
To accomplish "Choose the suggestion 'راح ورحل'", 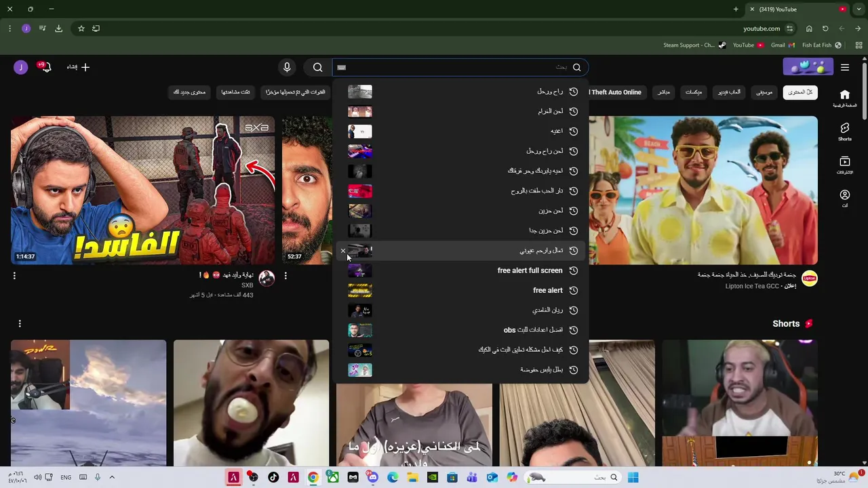I will click(461, 91).
